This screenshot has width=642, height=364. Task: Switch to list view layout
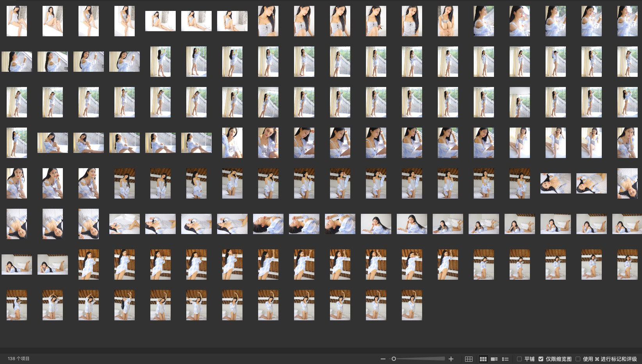click(x=505, y=359)
